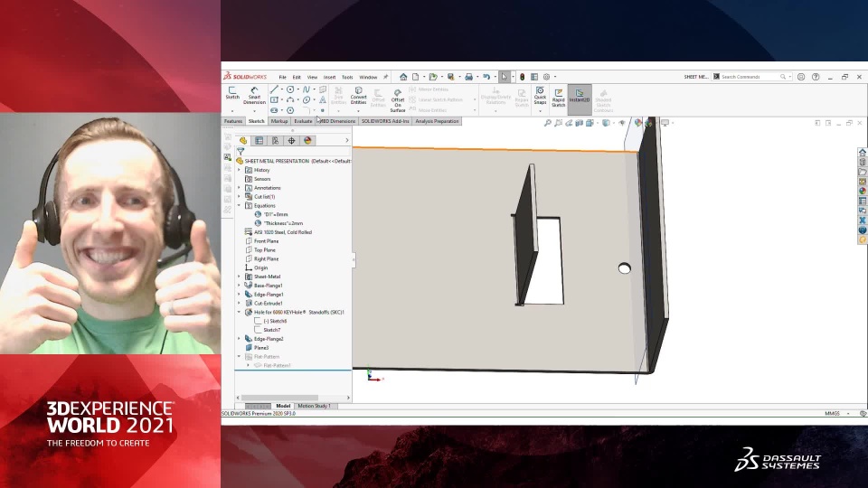This screenshot has width=868, height=488.
Task: Open the SOLIDWORKS Add-Ins tab
Action: pyautogui.click(x=385, y=121)
